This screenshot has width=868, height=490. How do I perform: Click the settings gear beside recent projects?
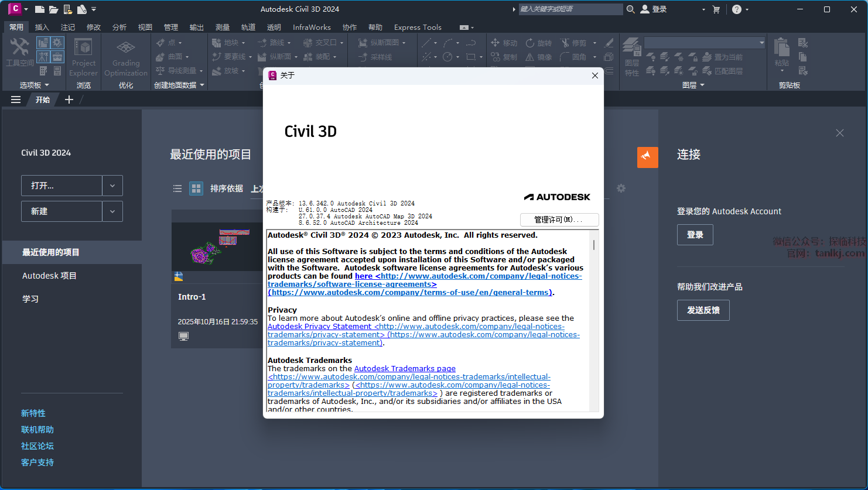(x=621, y=188)
